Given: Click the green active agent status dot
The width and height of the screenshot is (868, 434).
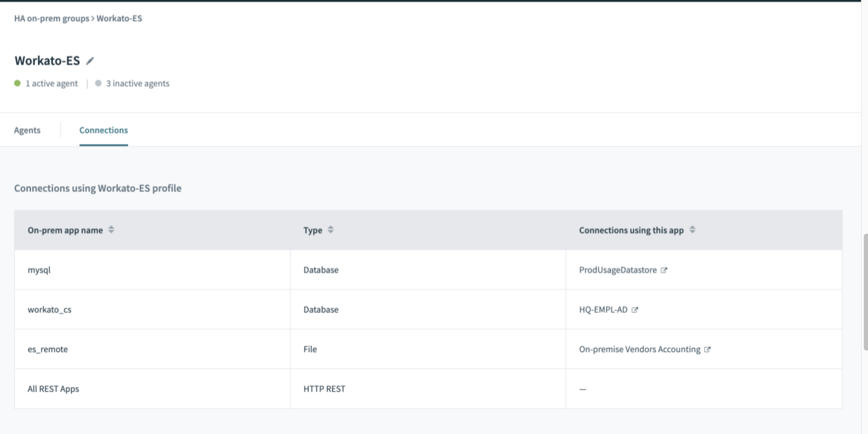Looking at the screenshot, I should tap(17, 83).
